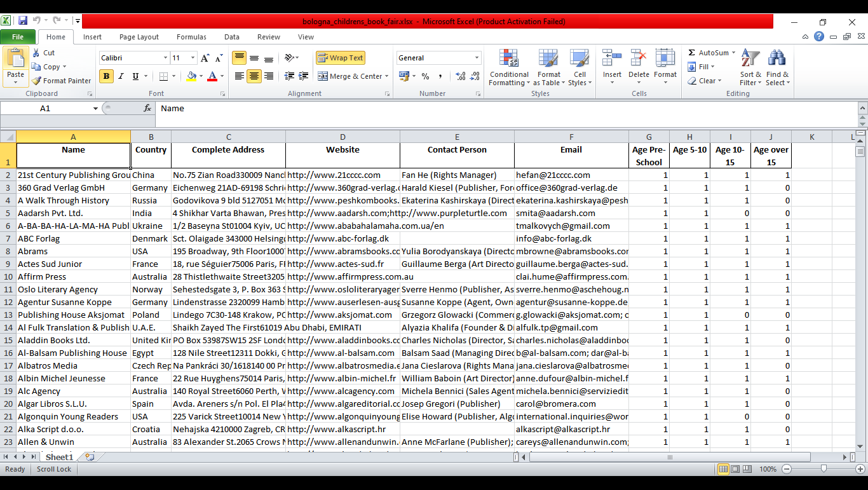Image resolution: width=868 pixels, height=490 pixels.
Task: Open the Clear dropdown
Action: [704, 81]
